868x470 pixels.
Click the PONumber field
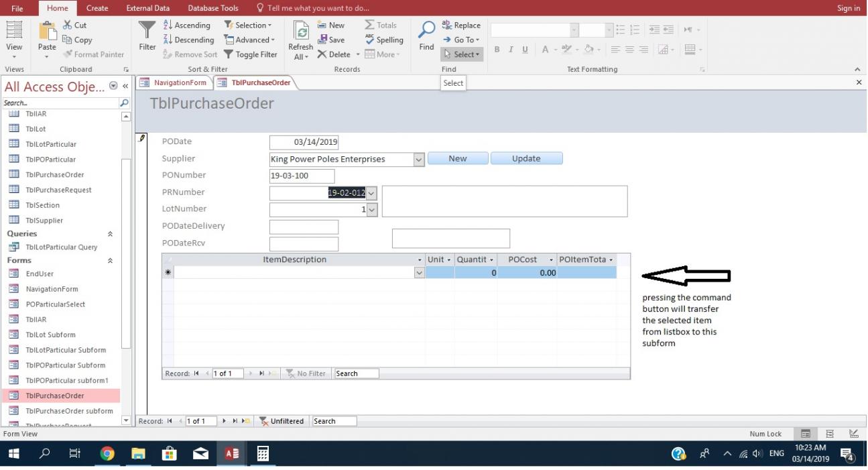pyautogui.click(x=302, y=176)
